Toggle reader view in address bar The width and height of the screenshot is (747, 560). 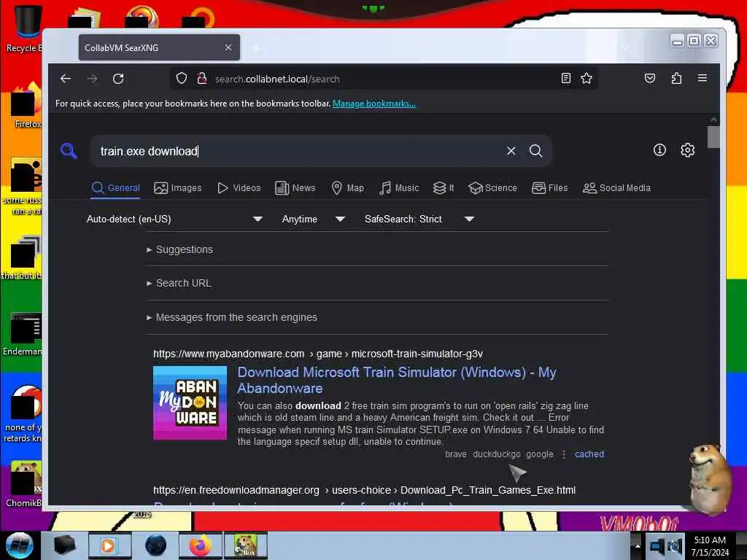pyautogui.click(x=565, y=78)
